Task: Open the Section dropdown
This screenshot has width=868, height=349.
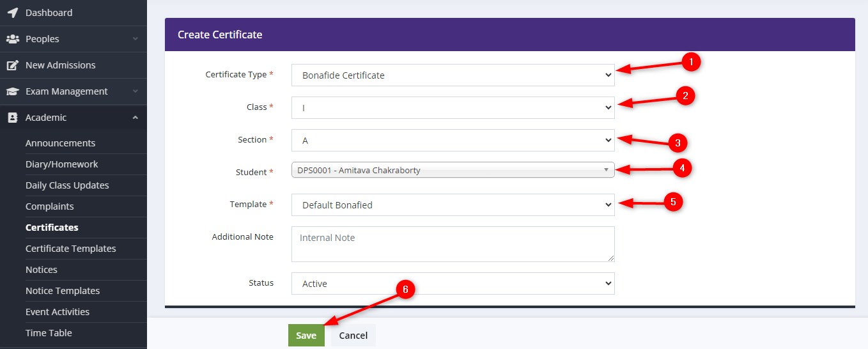Action: 453,140
